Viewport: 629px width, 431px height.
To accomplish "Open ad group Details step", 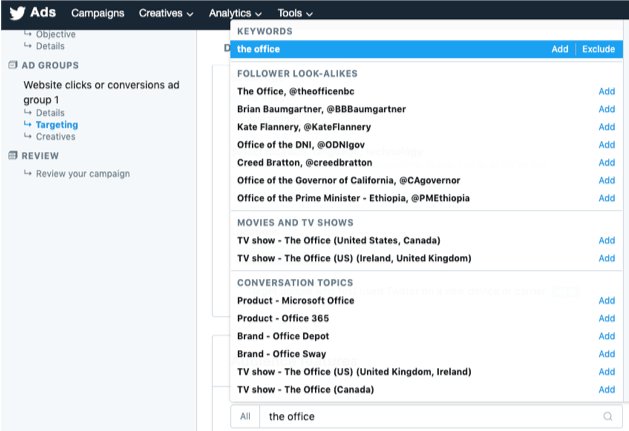I will (50, 113).
